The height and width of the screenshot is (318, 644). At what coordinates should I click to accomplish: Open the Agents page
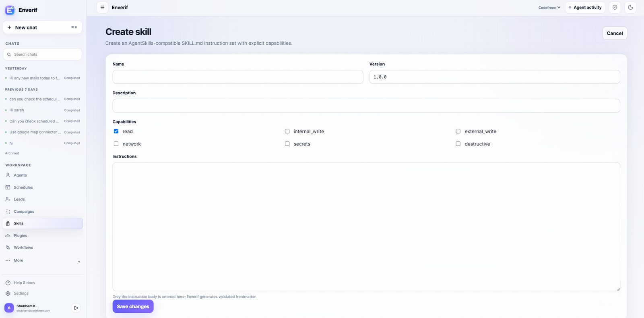43,175
